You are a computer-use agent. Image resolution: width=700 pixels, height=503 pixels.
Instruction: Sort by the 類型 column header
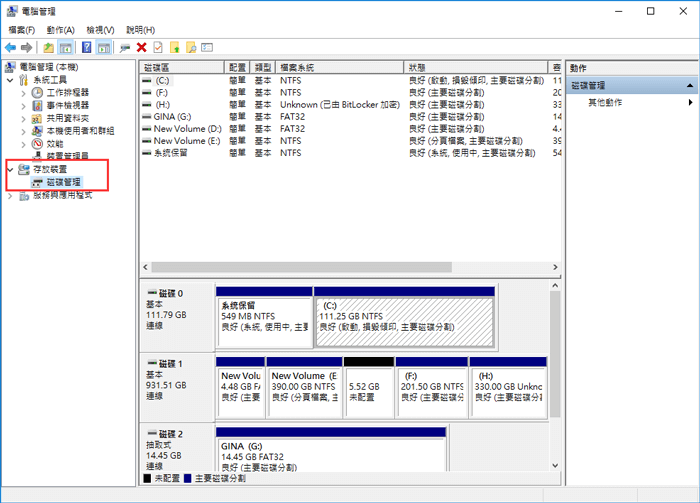pyautogui.click(x=263, y=67)
